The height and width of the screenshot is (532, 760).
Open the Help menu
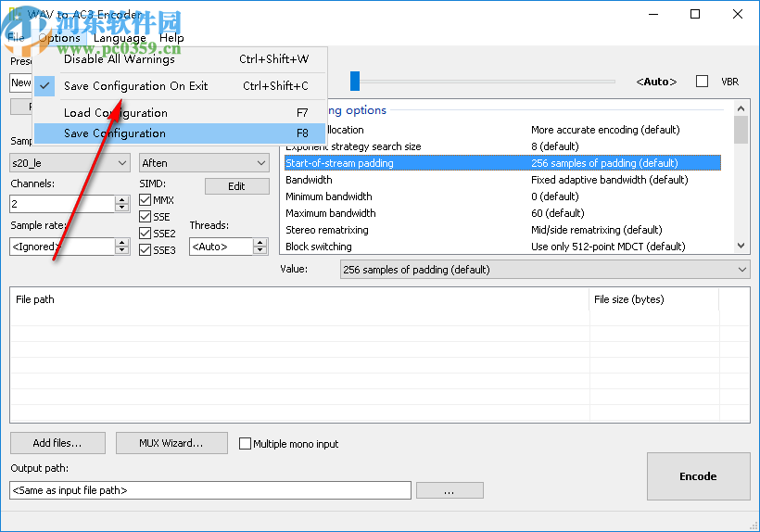[x=171, y=38]
